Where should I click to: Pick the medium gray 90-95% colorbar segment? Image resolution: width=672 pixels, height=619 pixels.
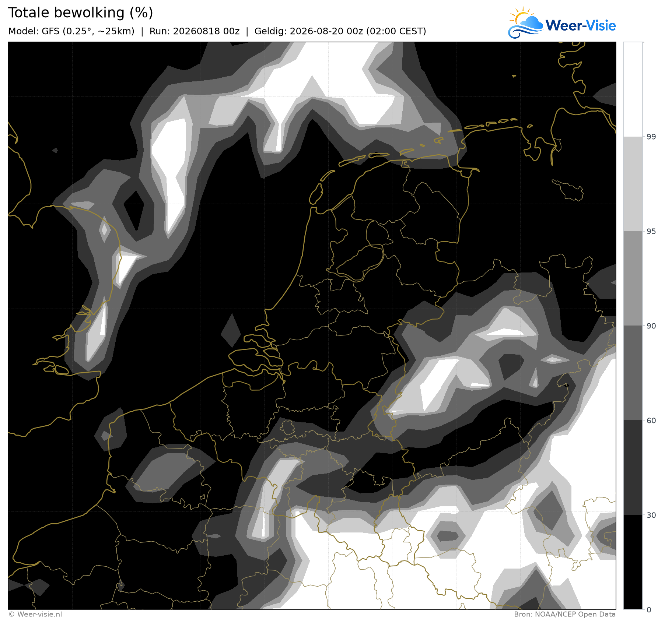633,278
